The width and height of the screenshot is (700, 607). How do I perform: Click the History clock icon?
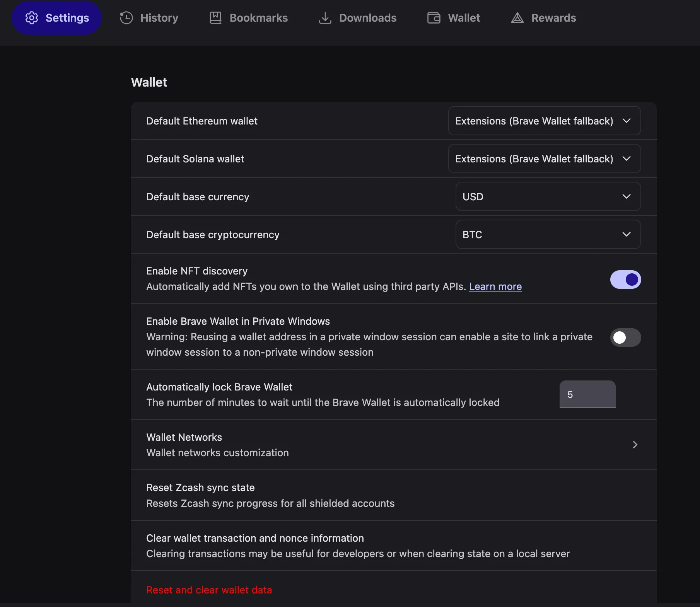[x=126, y=18]
